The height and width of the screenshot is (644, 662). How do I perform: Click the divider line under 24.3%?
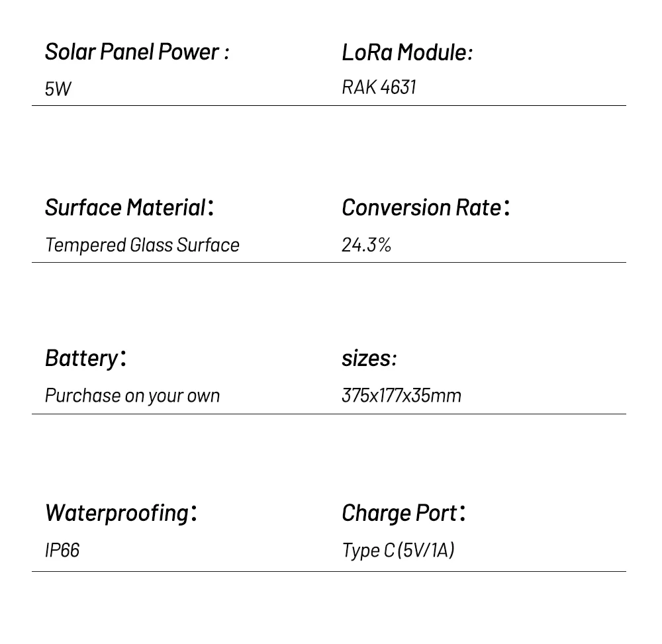coord(329,262)
